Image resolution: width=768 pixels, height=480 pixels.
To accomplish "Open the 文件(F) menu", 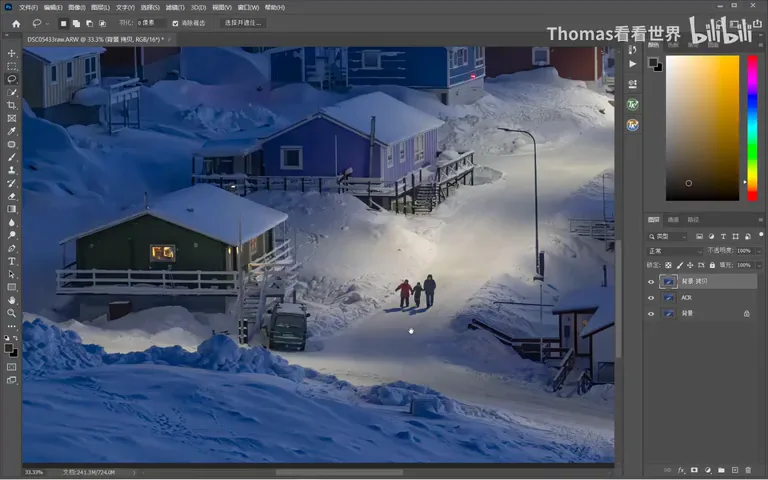I will (x=28, y=7).
